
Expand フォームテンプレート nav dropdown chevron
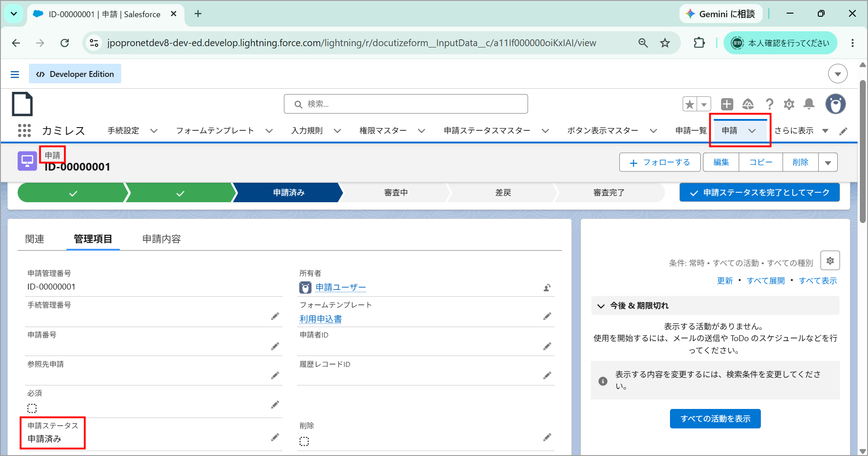coord(269,131)
